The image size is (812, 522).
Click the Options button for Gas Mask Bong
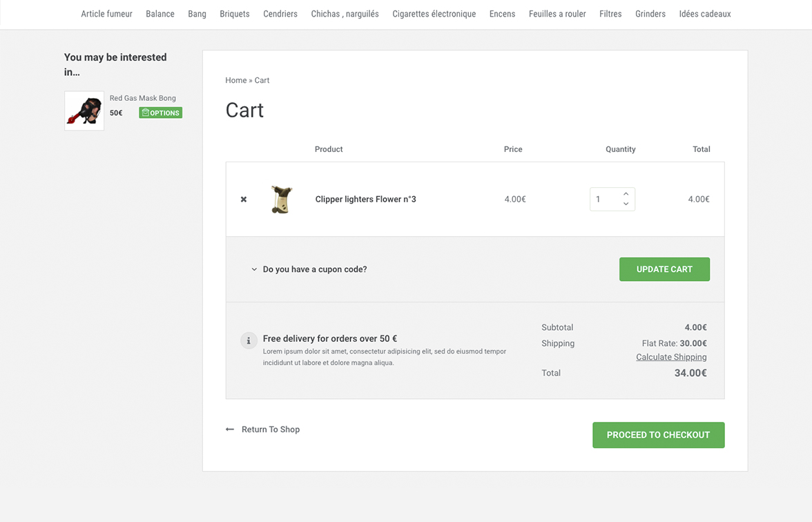[x=160, y=113]
